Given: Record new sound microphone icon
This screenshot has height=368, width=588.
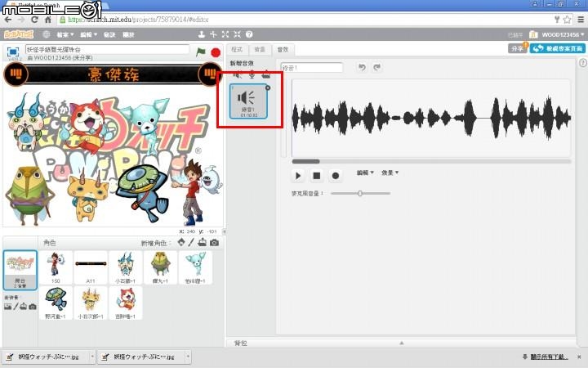Looking at the screenshot, I should (x=252, y=74).
